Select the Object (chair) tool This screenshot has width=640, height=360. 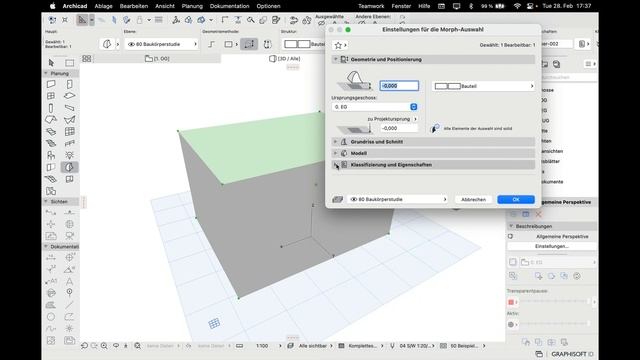point(51,155)
